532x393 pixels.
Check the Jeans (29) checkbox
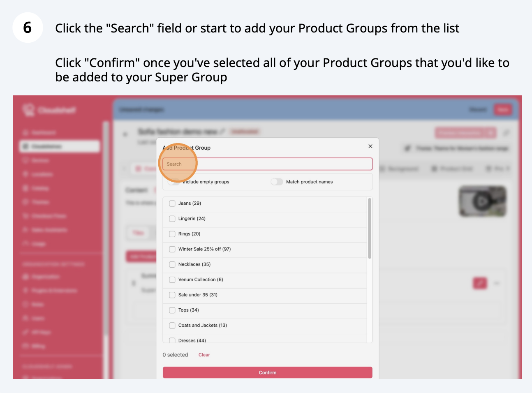[172, 203]
